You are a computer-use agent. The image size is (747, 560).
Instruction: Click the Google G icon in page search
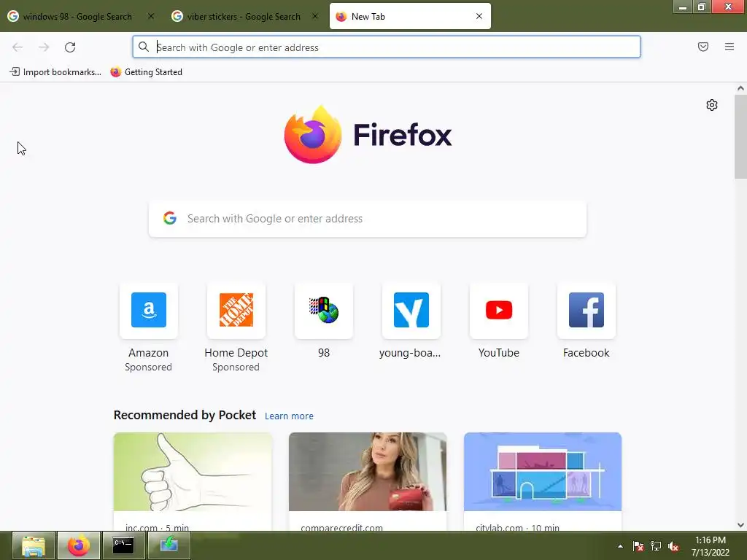(x=170, y=218)
